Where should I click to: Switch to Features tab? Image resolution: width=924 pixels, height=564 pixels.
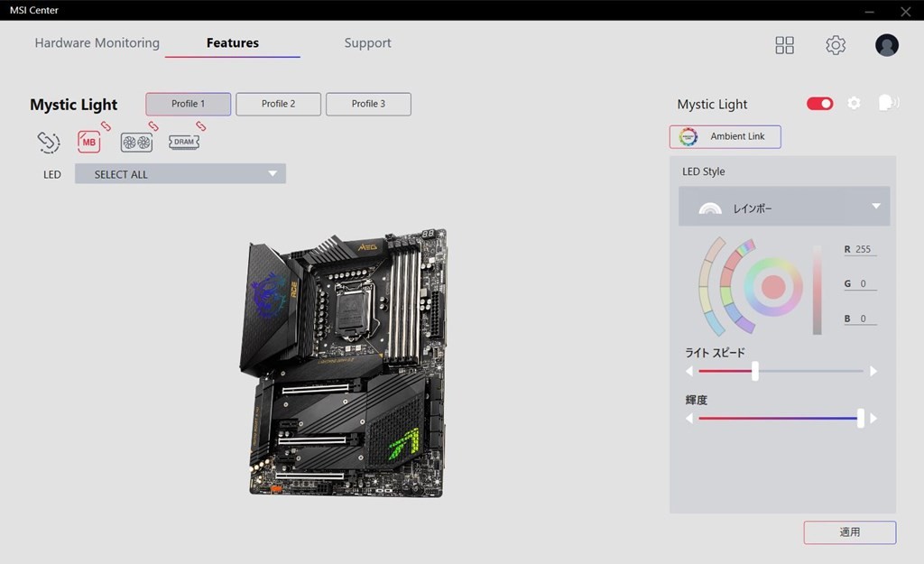(233, 43)
